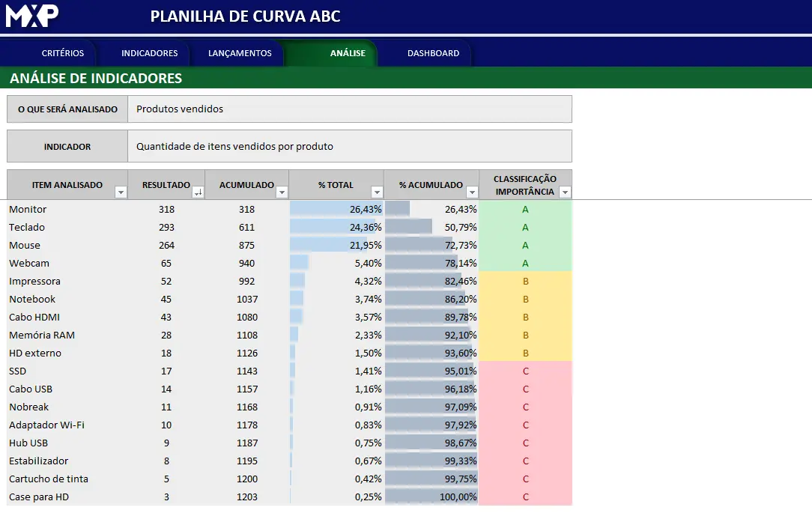
Task: Expand the % Acumulado filter arrow
Action: (x=472, y=192)
